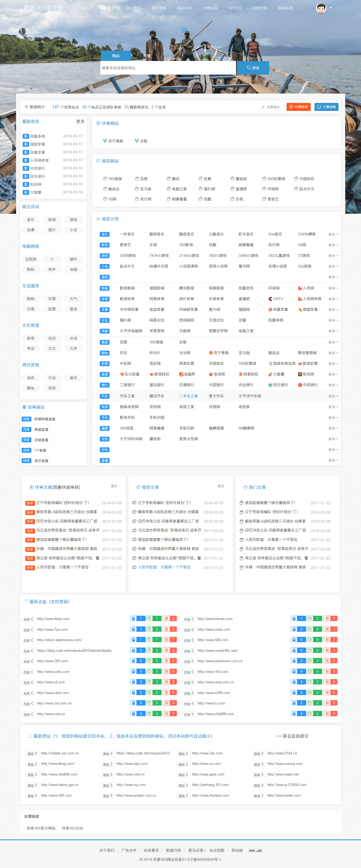Click the Baidu paw icon for ifeng.com
This screenshot has width=361, height=868.
pos(134,618)
